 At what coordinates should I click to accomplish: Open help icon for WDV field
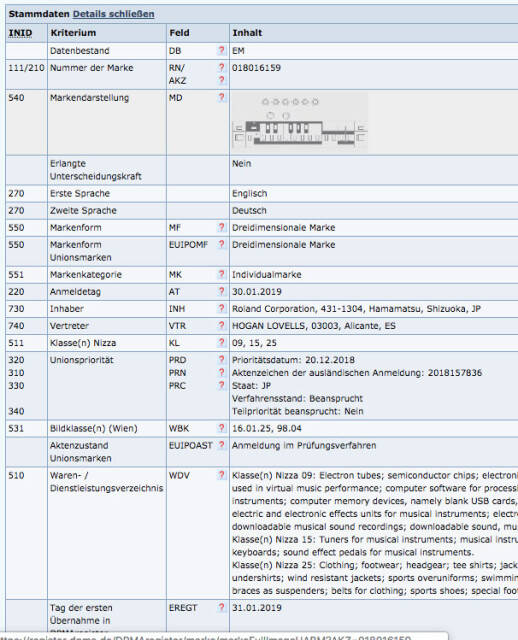pos(221,475)
